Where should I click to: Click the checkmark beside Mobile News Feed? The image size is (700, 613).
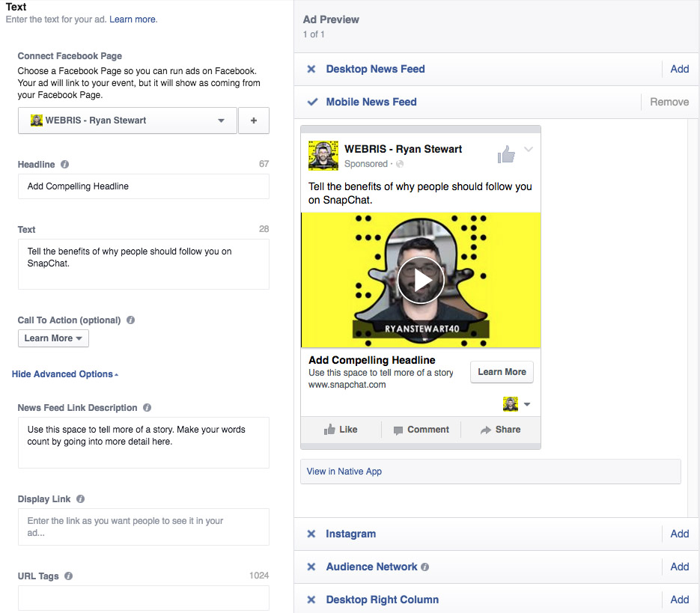pyautogui.click(x=312, y=102)
